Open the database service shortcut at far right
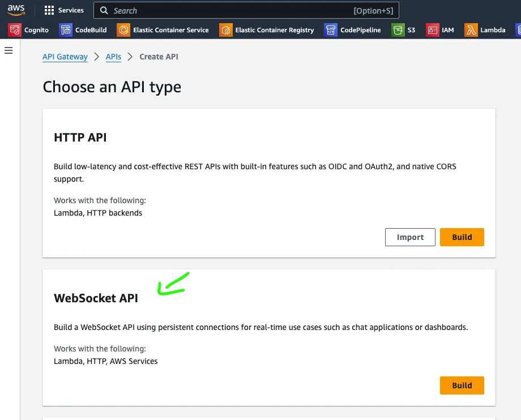This screenshot has width=521, height=420. coord(518,29)
